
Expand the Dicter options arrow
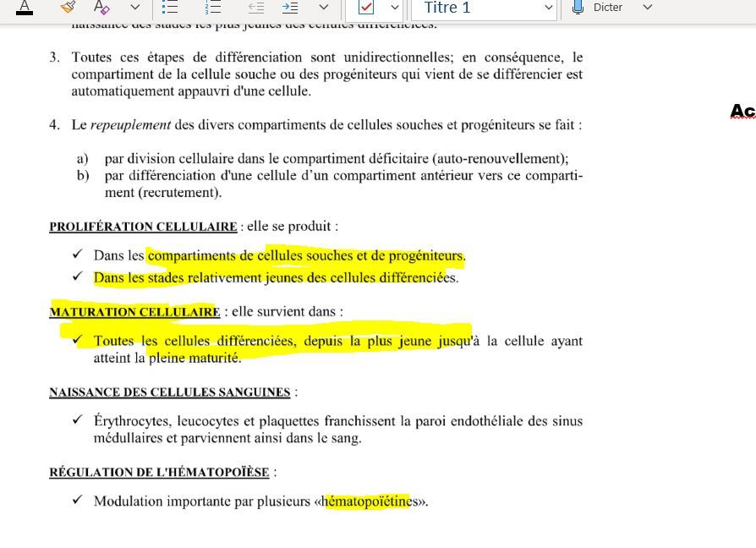pos(648,8)
